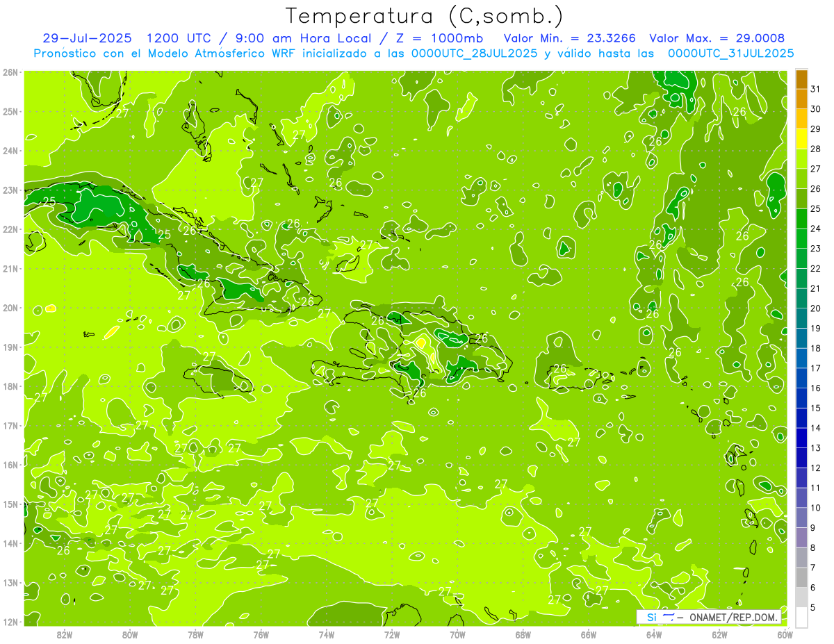Click the '80W' longitude label
The width and height of the screenshot is (834, 644).
[x=130, y=634]
